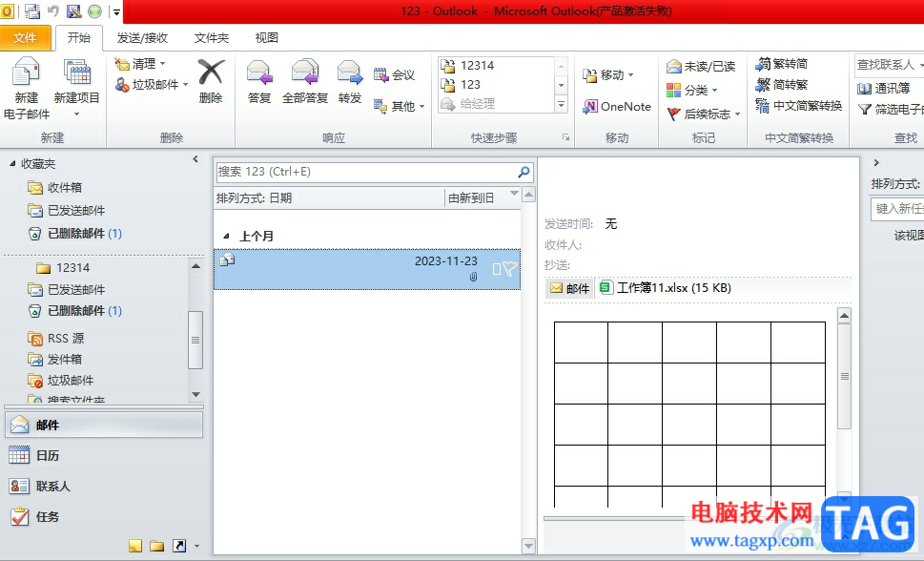Click the Meeting (会议) reply button
The height and width of the screenshot is (561, 924).
click(x=394, y=75)
